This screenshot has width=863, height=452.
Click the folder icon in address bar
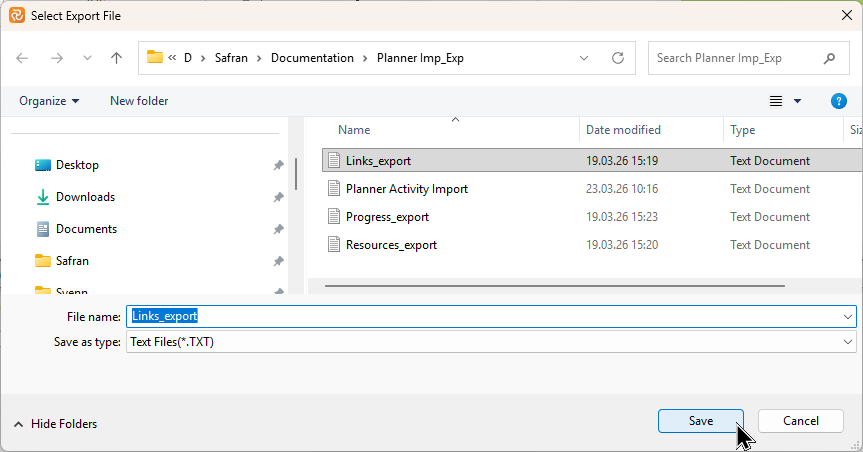155,57
